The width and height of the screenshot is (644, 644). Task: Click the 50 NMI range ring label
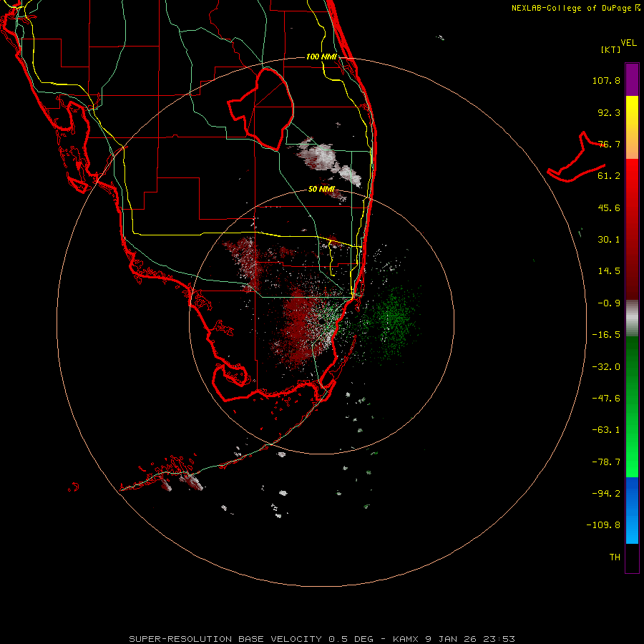321,190
